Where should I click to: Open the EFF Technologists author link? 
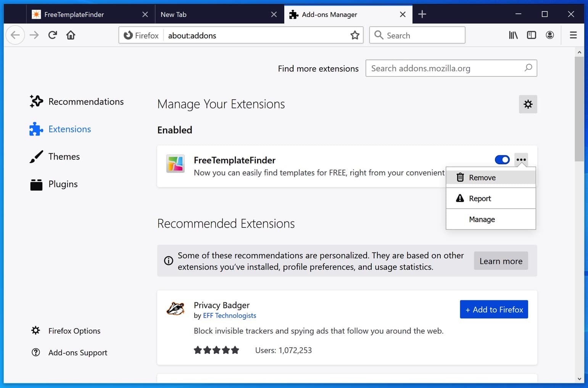229,316
